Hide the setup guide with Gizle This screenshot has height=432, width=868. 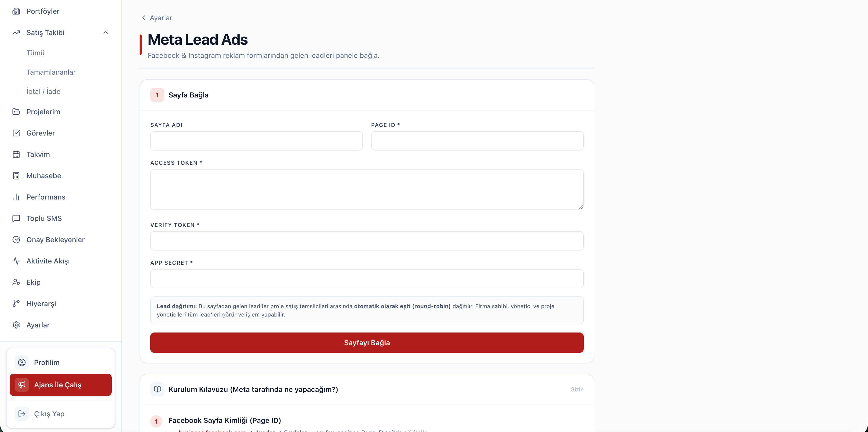[x=577, y=389]
